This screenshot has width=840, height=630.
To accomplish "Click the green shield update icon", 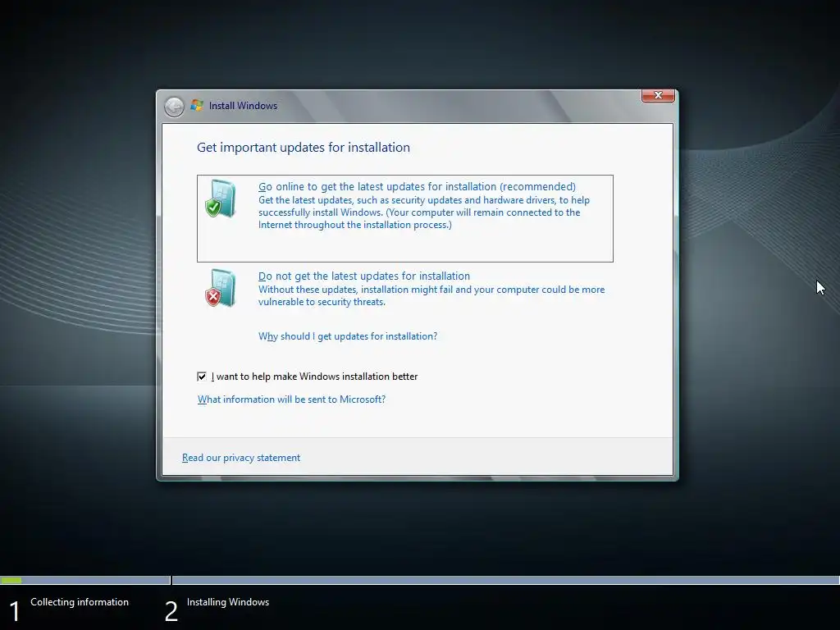I will click(221, 199).
